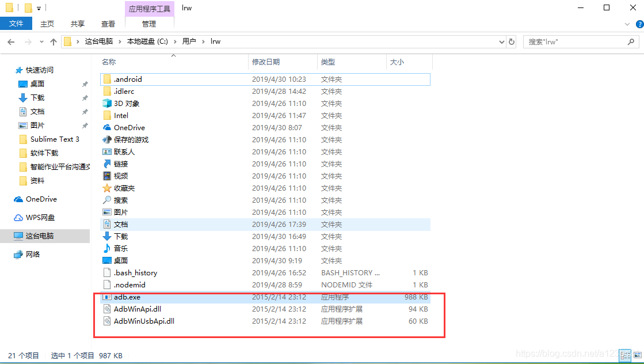Select 网络 in the navigation pane
Screen dimensions: 644x364
32,255
